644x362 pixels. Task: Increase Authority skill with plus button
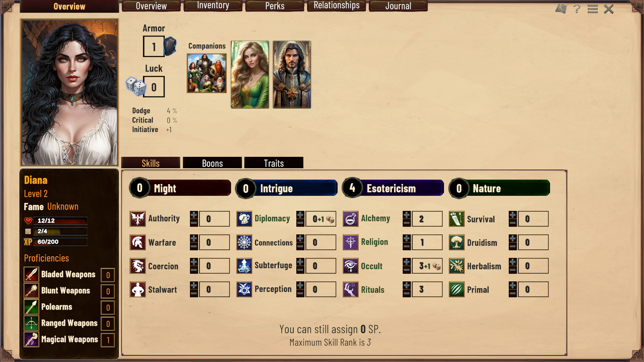(x=194, y=215)
